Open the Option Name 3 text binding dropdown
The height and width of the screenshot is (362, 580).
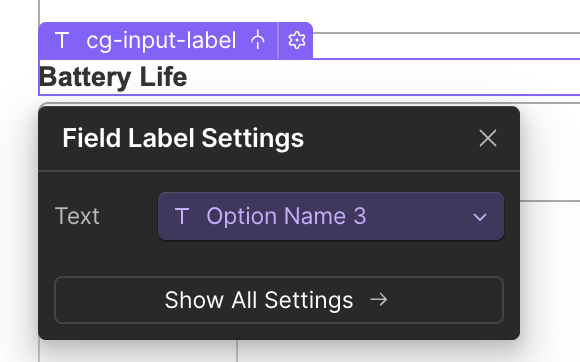[331, 216]
